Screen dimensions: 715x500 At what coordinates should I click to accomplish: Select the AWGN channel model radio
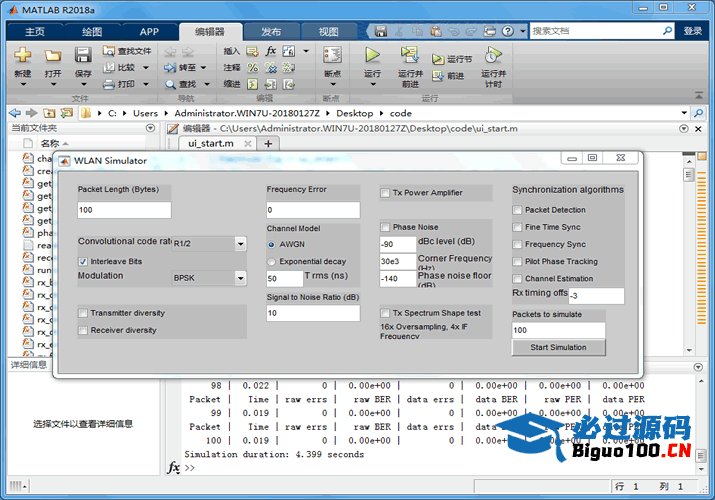[x=271, y=245]
